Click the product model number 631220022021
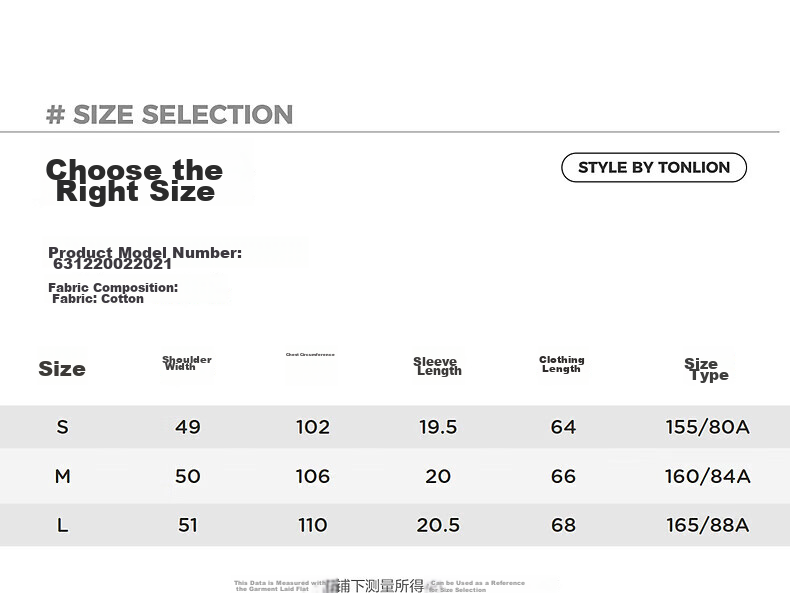This screenshot has width=790, height=593. point(112,264)
